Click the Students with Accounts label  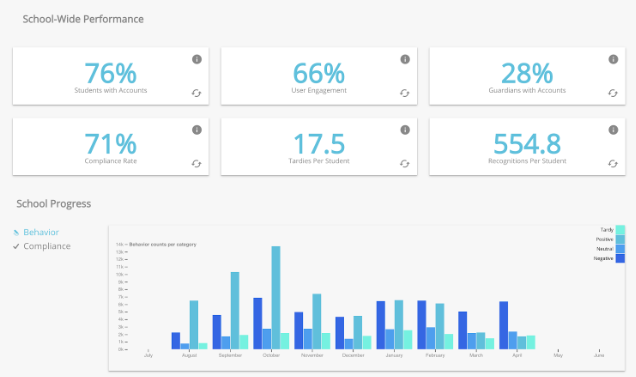[110, 90]
